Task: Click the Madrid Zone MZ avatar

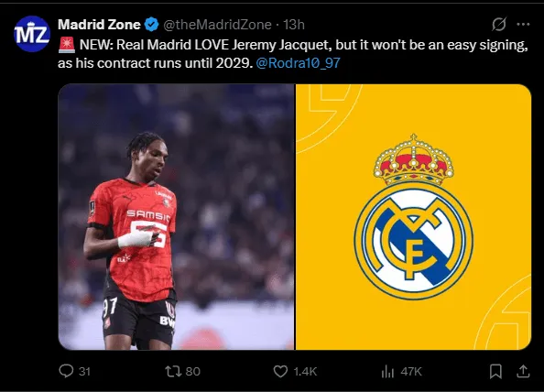Action: pyautogui.click(x=32, y=34)
